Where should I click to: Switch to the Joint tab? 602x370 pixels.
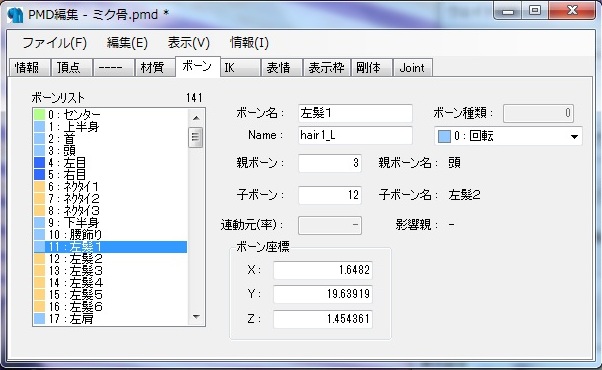413,68
